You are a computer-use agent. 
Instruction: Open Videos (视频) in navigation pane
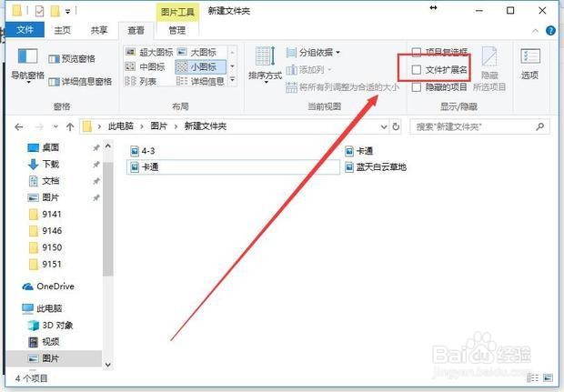pos(44,342)
